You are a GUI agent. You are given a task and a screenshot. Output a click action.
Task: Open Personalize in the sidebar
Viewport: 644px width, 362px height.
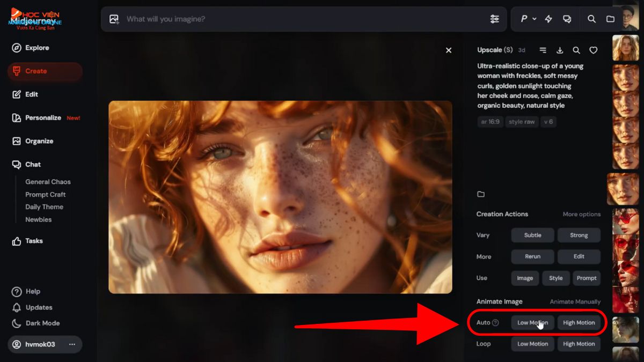point(45,117)
